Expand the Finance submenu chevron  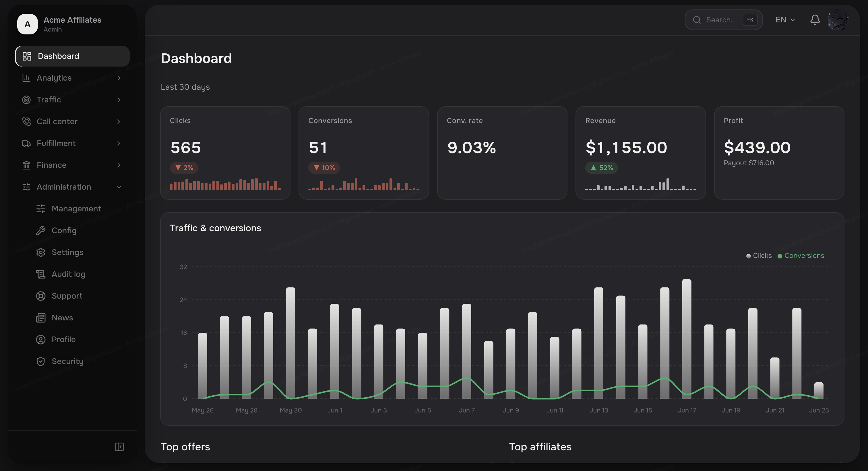119,165
